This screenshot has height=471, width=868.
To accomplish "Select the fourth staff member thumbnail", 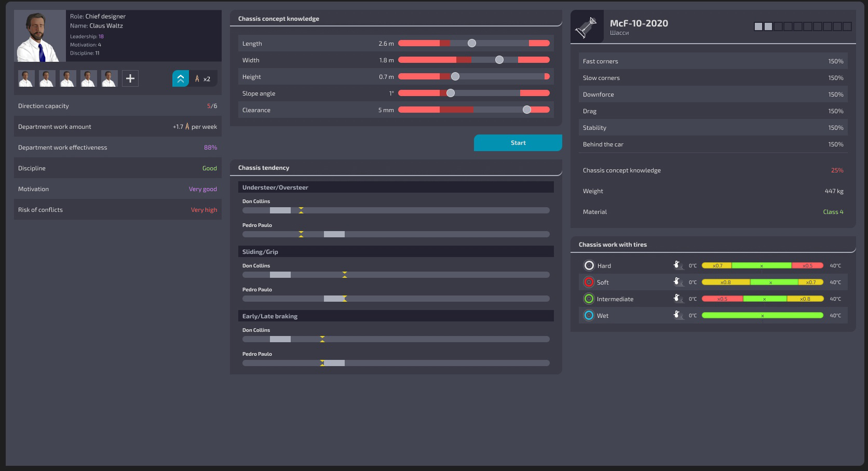I will [89, 78].
